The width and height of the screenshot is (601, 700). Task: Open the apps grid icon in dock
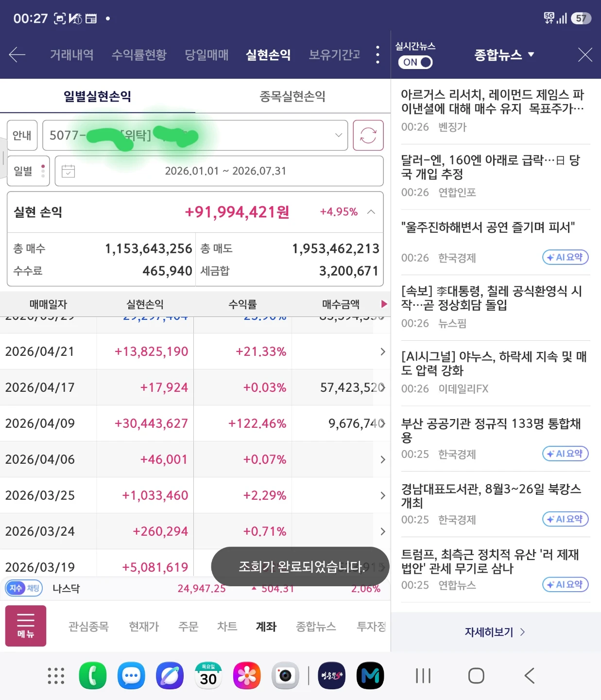(x=56, y=676)
